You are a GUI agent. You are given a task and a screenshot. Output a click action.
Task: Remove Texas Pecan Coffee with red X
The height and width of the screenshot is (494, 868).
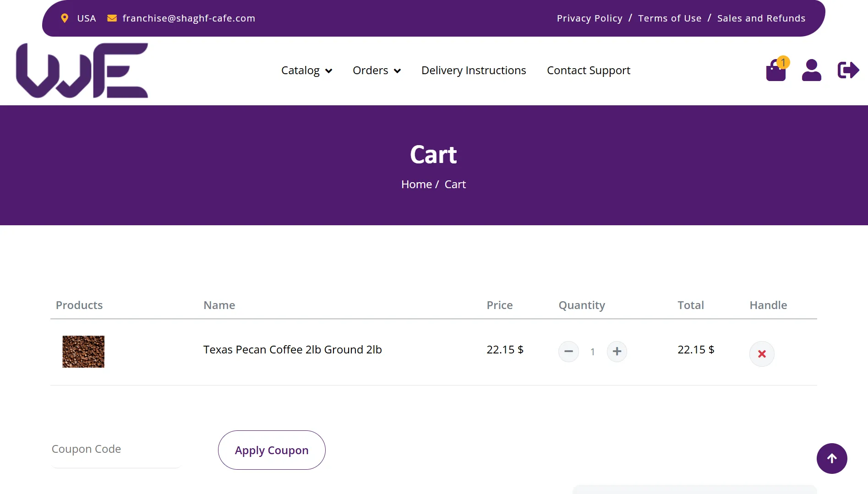point(762,354)
